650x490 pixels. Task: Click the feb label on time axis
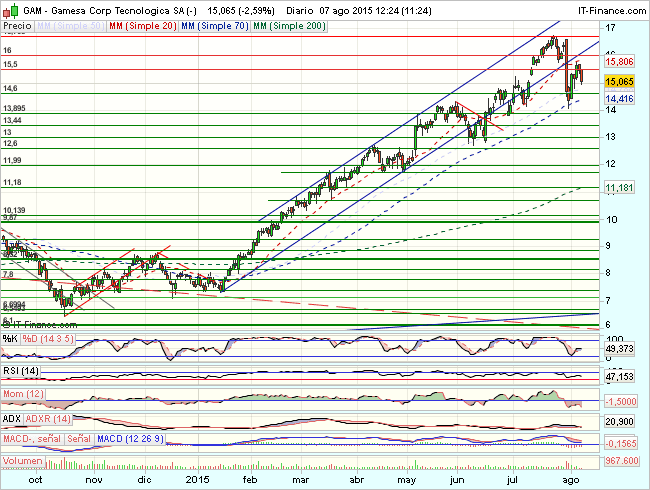(250, 480)
